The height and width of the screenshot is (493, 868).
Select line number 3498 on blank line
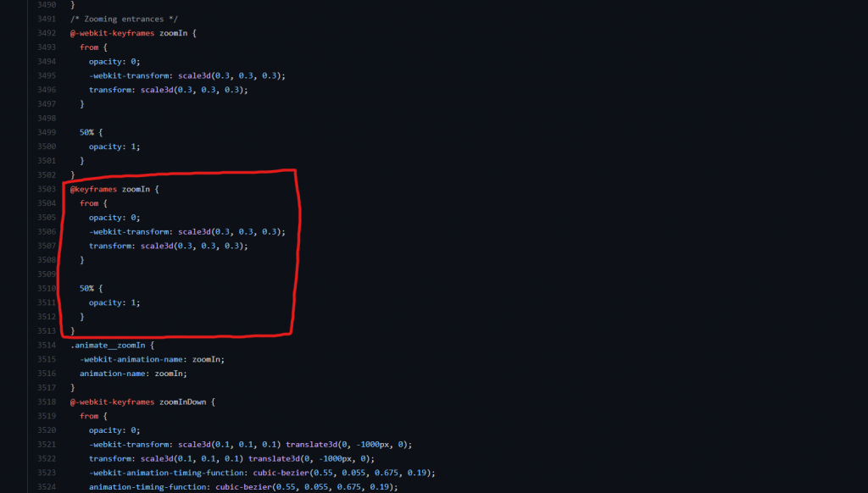(x=47, y=118)
